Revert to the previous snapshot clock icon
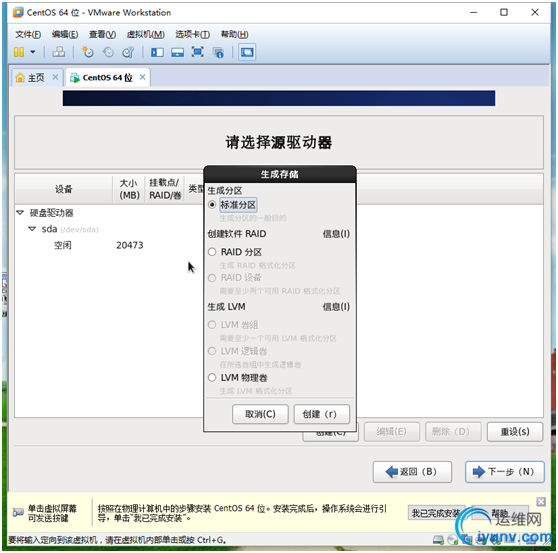Image resolution: width=558 pixels, height=553 pixels. pos(108,52)
